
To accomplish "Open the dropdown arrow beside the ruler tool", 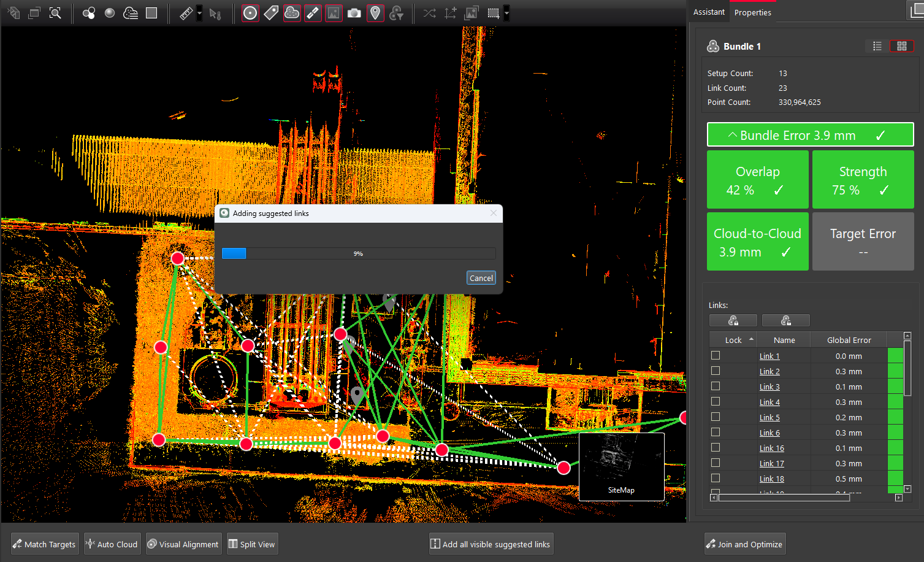I will 199,13.
